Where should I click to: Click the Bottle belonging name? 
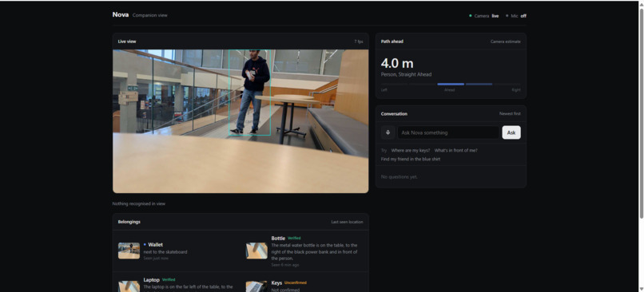click(x=278, y=239)
